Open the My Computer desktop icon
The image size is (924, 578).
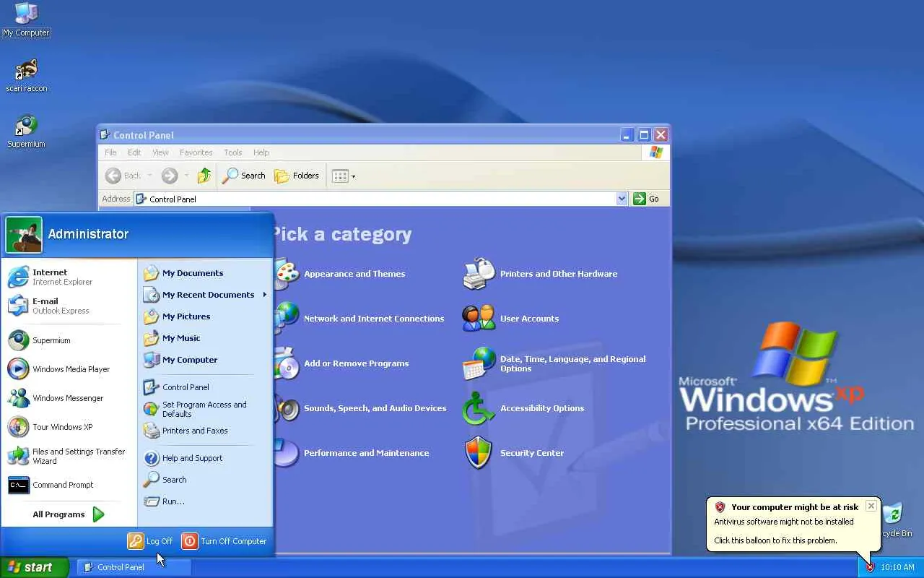coord(26,20)
